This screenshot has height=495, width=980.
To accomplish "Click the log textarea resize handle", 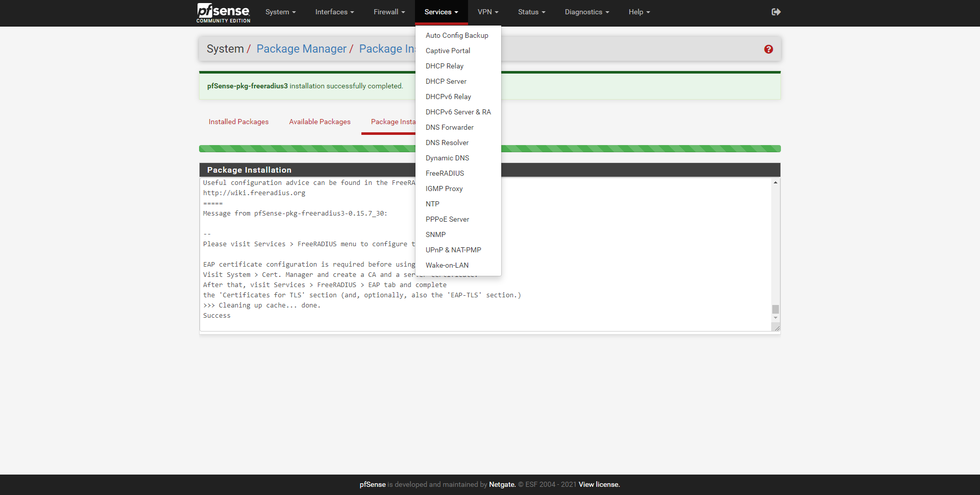I will (x=776, y=327).
